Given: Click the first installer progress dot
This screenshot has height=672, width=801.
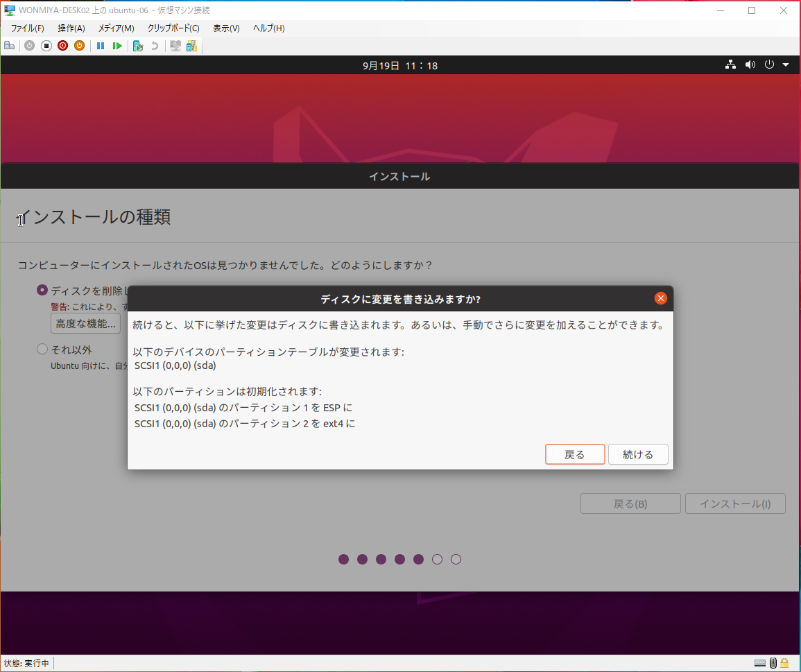Looking at the screenshot, I should (x=344, y=560).
